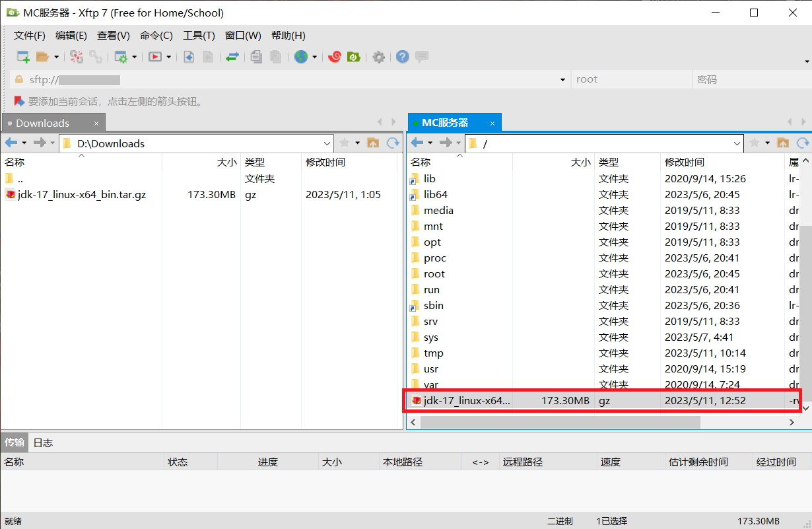812x529 pixels.
Task: Open the sftp host address dropdown
Action: coord(562,80)
